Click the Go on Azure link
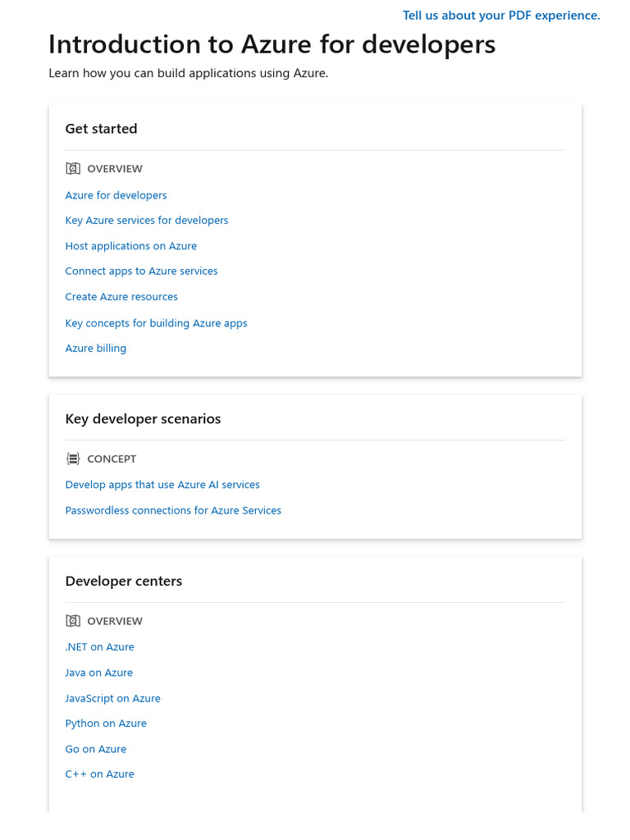Viewport: 630px width, 840px height. click(x=96, y=749)
